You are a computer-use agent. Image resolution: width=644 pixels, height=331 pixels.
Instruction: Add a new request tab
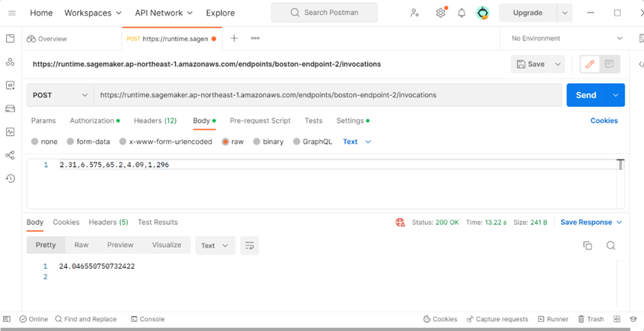click(x=234, y=38)
